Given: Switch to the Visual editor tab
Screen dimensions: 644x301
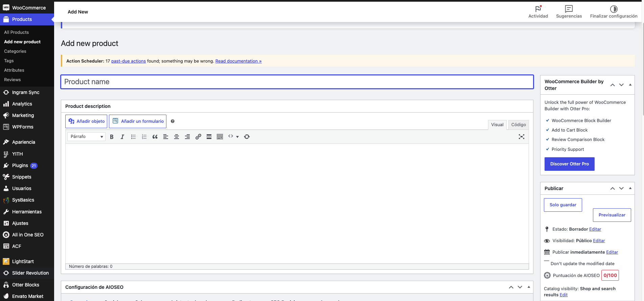Looking at the screenshot, I should pyautogui.click(x=497, y=125).
